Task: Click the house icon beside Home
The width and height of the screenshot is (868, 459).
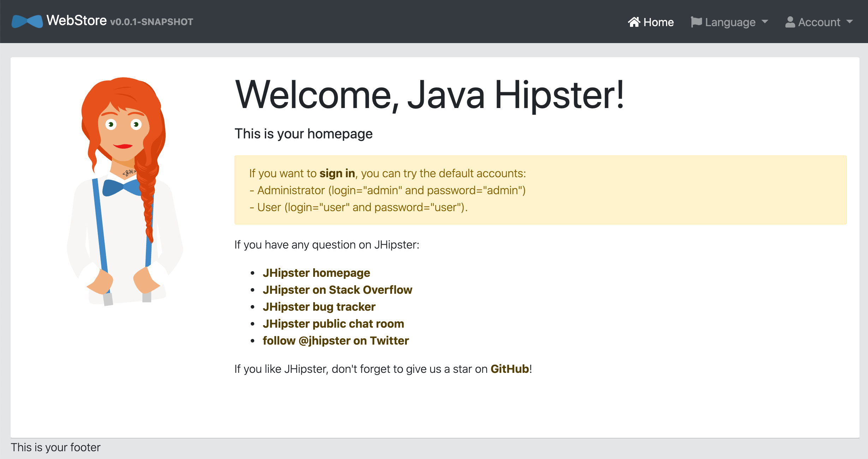Action: (634, 22)
